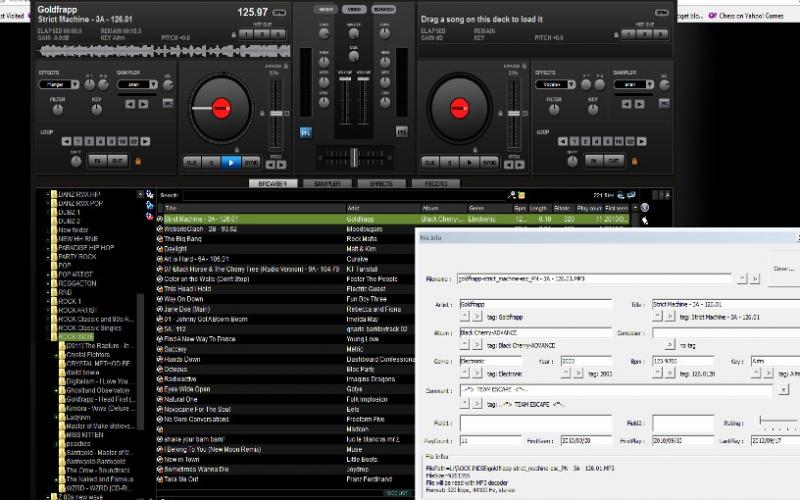Click the Video button at top

(354, 9)
